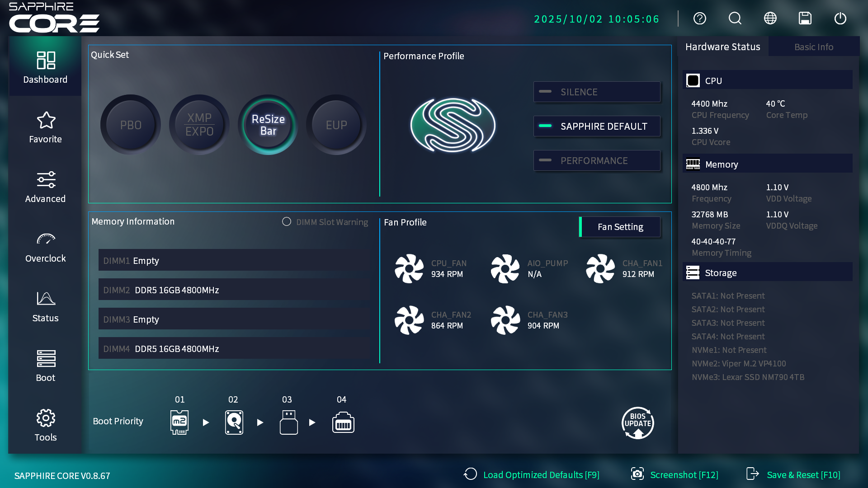Open the Overclock menu in sidebar

pyautogui.click(x=45, y=247)
